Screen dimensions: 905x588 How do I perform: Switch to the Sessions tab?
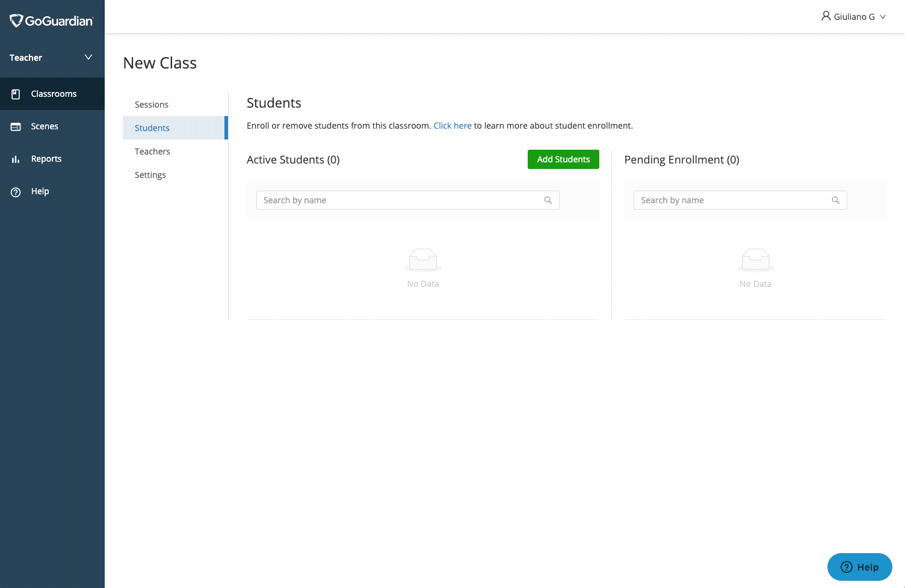point(151,104)
